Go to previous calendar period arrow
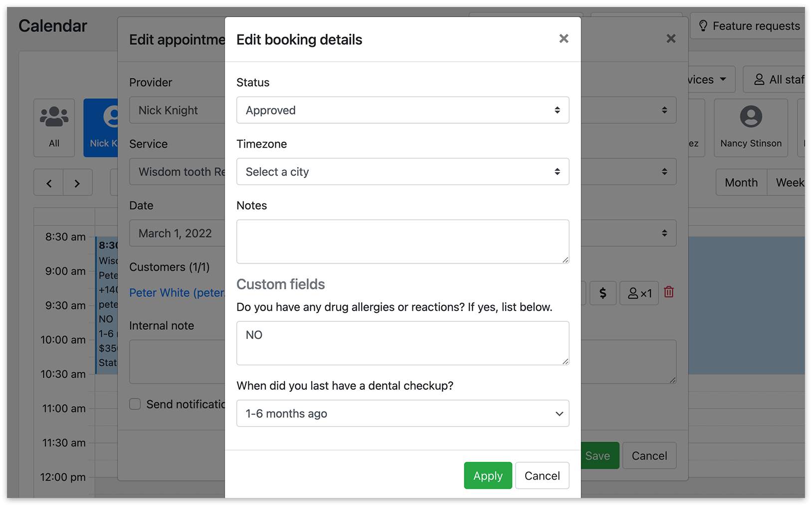Screen dimensions: 812x505 [x=48, y=183]
